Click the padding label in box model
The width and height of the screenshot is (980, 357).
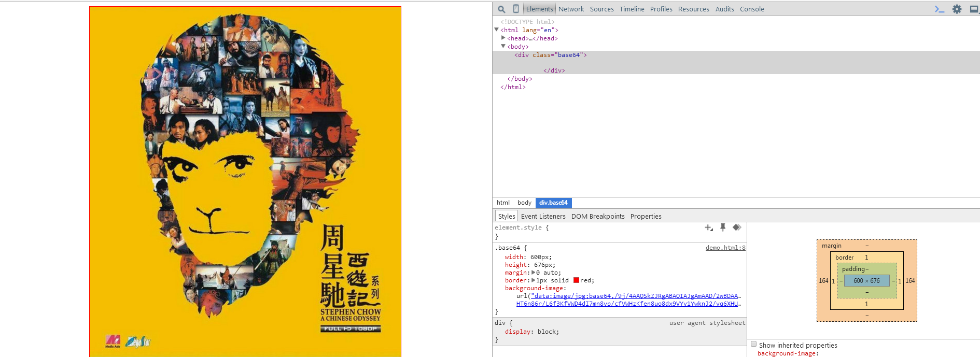(x=853, y=269)
